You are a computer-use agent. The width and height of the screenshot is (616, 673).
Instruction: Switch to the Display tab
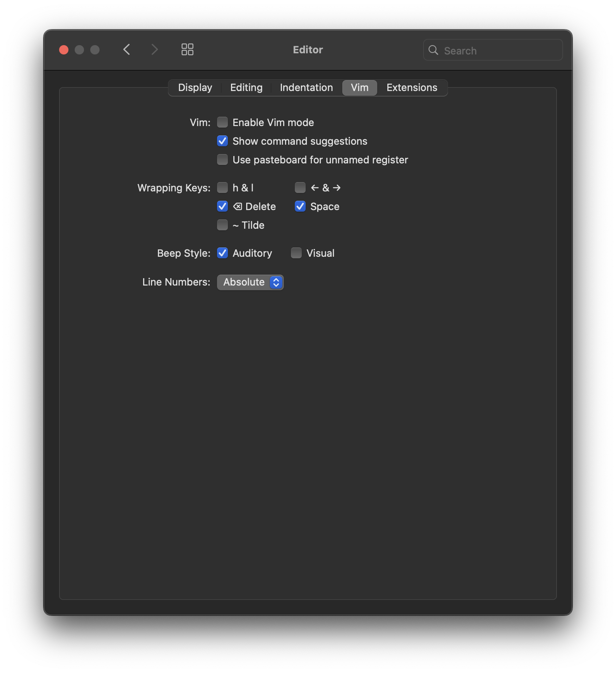click(195, 88)
